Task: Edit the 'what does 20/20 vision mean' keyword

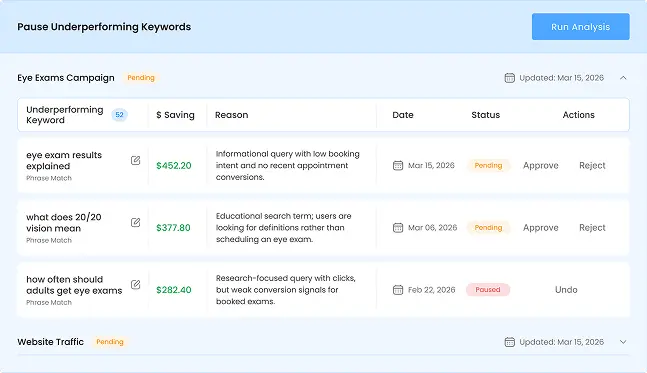Action: tap(135, 222)
